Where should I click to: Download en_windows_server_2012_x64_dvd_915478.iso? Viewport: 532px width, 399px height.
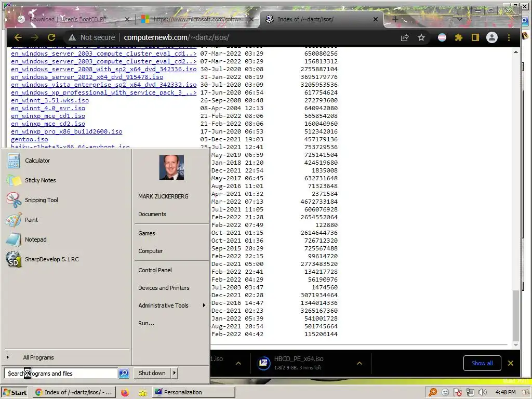pos(87,77)
